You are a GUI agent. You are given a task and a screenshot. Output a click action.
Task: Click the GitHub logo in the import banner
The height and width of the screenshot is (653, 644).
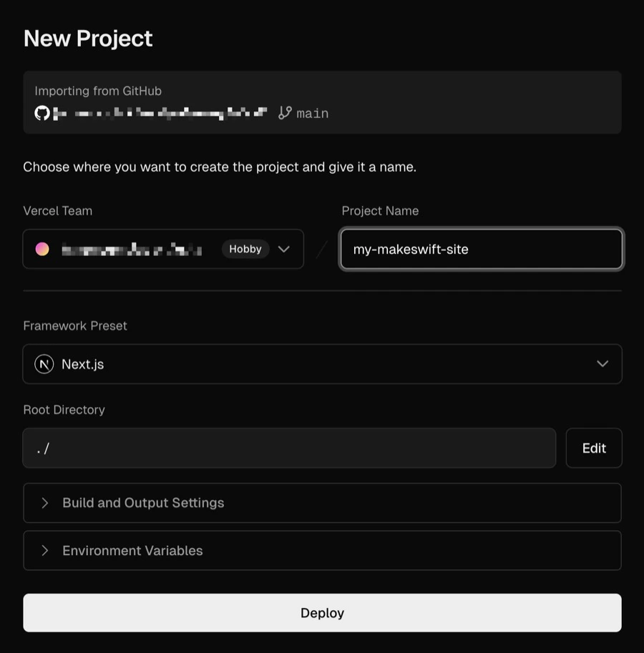(41, 112)
